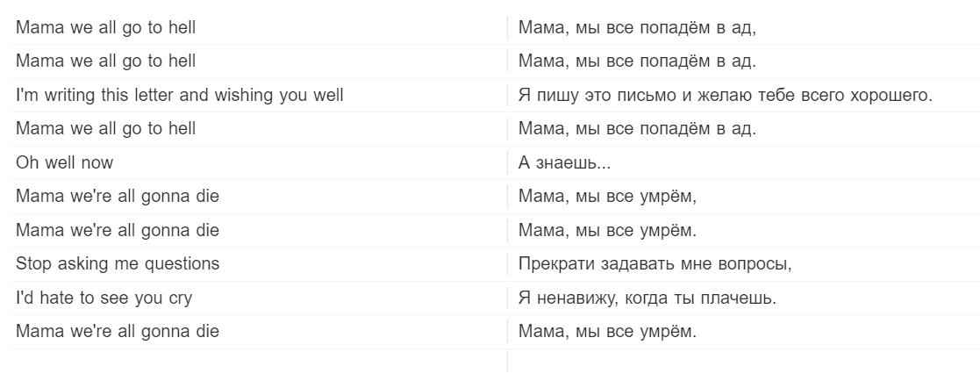Click the 'I'd hate to see you cry' line

(104, 298)
